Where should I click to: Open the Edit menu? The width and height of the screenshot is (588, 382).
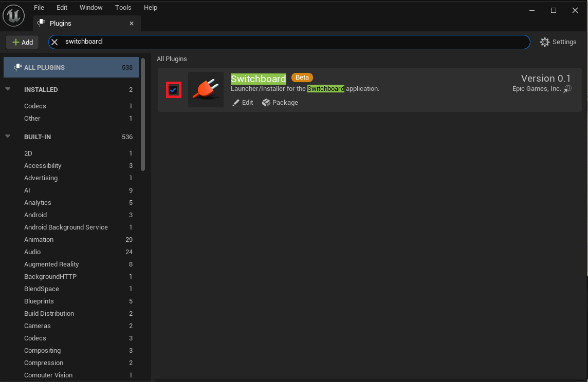coord(62,8)
